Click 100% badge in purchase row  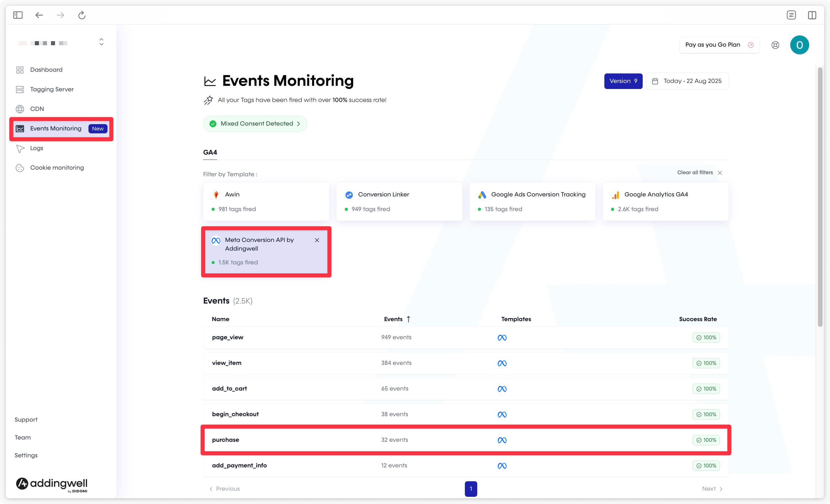coord(706,440)
